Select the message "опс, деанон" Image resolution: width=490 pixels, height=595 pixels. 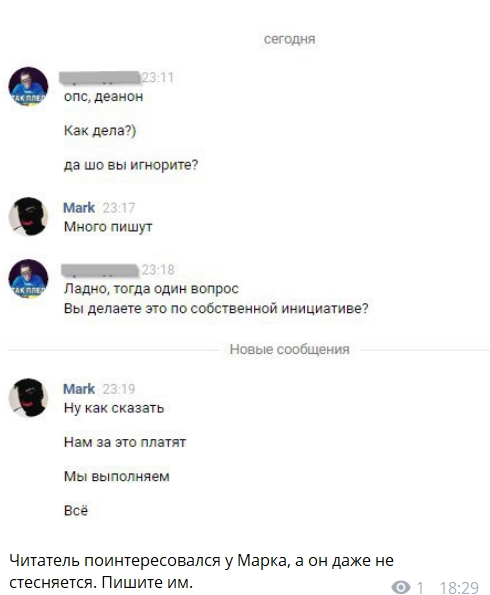pyautogui.click(x=104, y=96)
